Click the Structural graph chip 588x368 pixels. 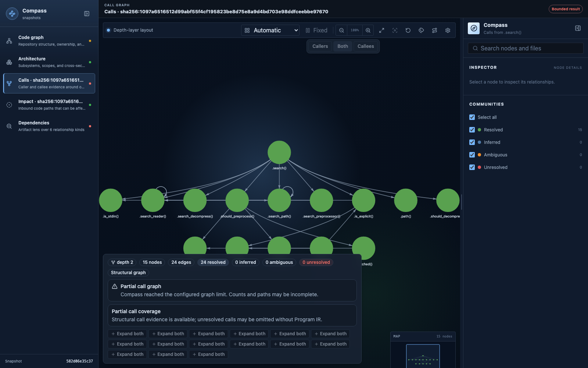(128, 273)
